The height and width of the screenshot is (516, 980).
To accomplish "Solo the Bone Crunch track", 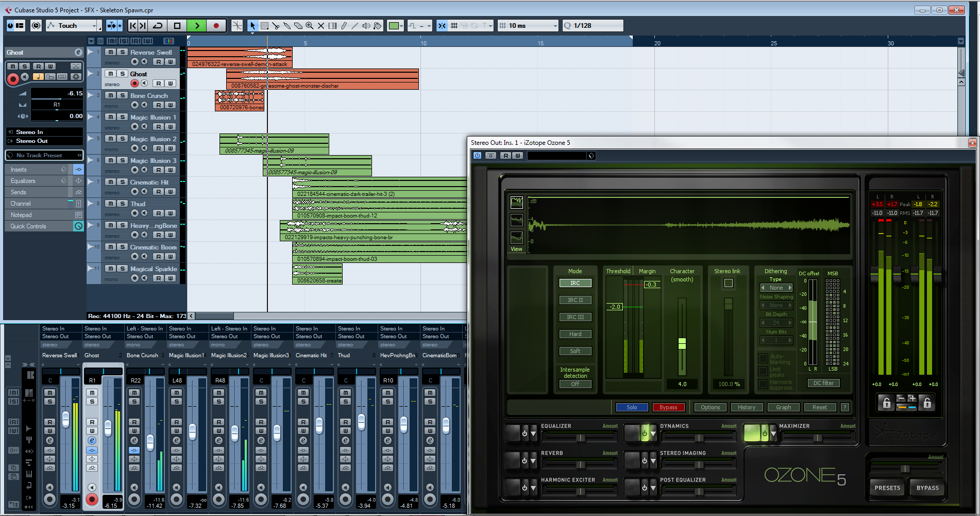I will pos(122,95).
